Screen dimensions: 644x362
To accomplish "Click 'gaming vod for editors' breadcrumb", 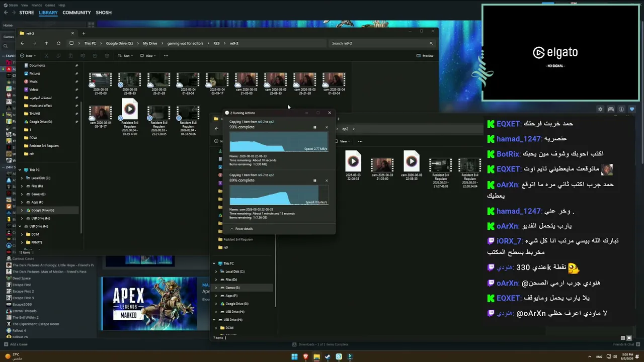I will pyautogui.click(x=185, y=43).
